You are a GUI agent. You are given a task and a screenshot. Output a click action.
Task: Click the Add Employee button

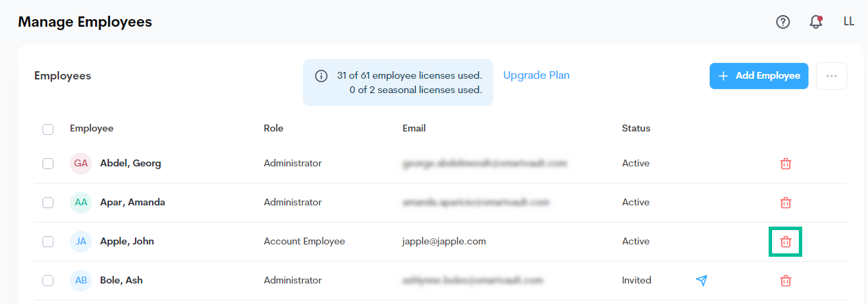[759, 76]
